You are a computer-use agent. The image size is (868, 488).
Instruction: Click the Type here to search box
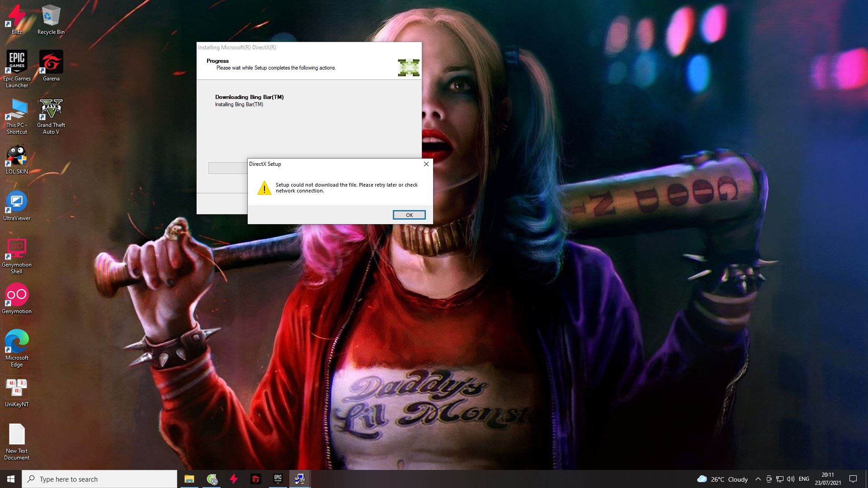(99, 479)
